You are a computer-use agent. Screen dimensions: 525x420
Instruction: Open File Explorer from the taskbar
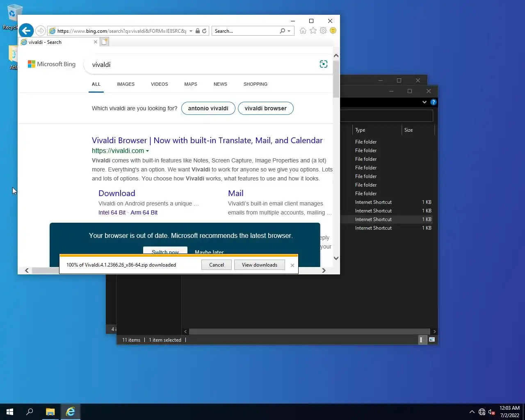coord(50,412)
